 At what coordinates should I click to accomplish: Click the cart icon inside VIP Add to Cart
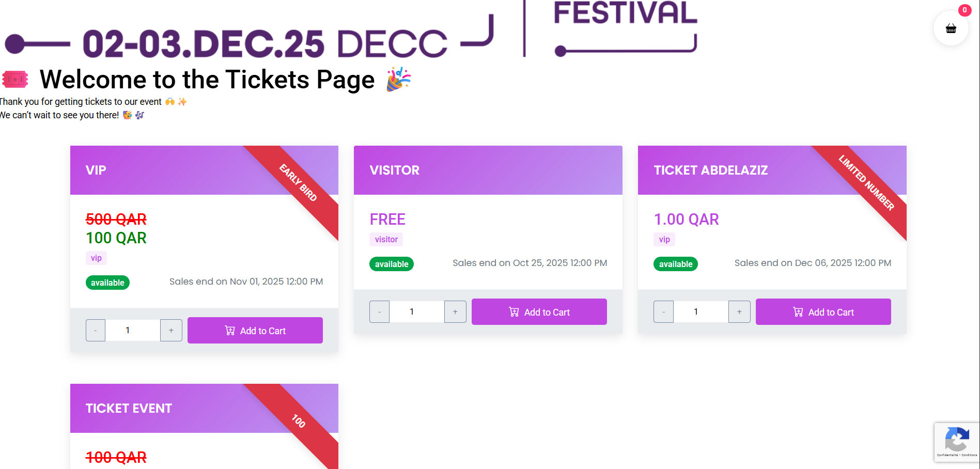[229, 330]
